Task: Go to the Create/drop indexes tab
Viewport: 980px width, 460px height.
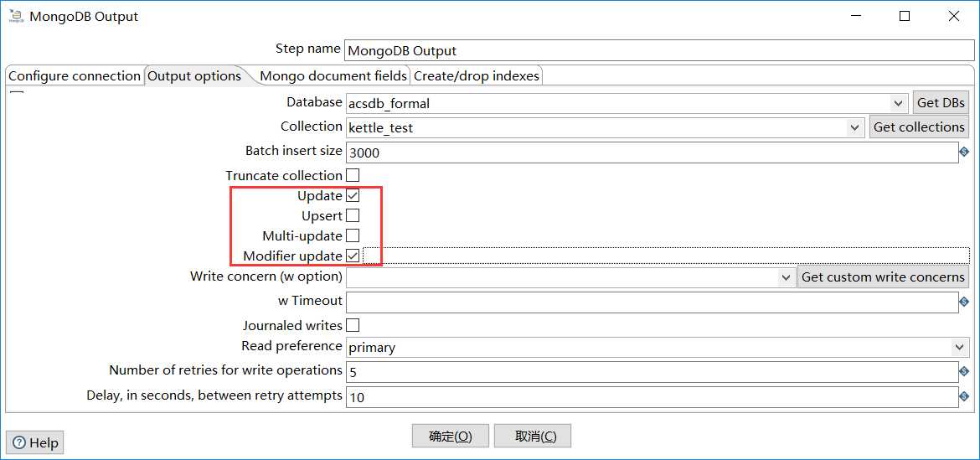Action: tap(477, 76)
